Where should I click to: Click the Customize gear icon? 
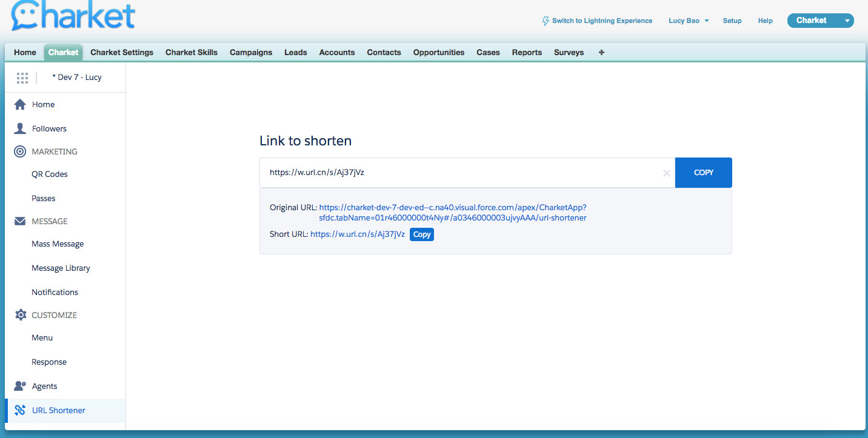click(20, 315)
